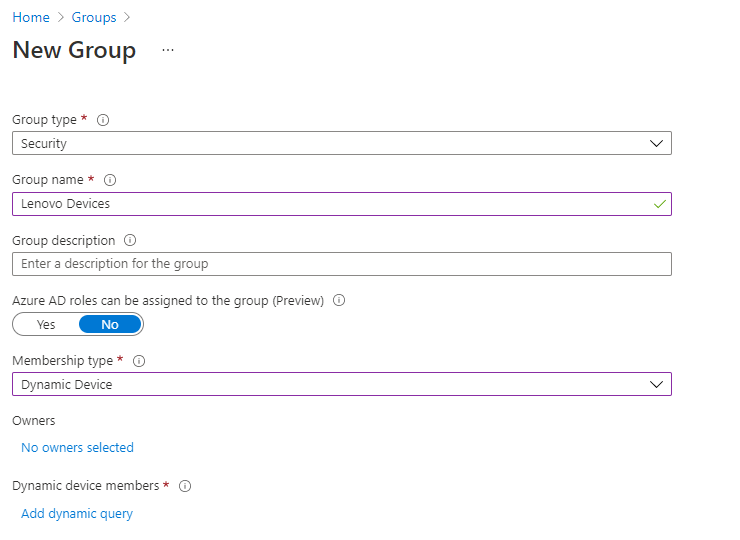Expand the Group type dropdown chevron
Screen dimensions: 740x540
click(656, 143)
